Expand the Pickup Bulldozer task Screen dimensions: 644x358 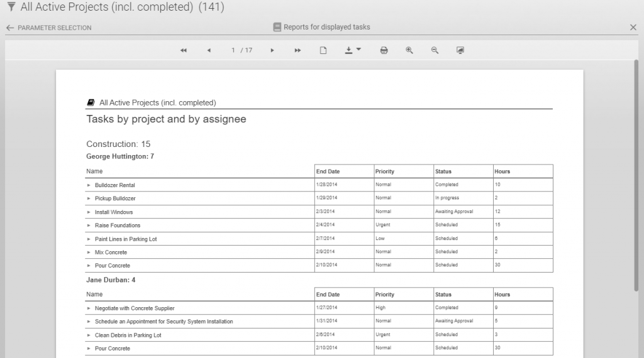pyautogui.click(x=88, y=198)
